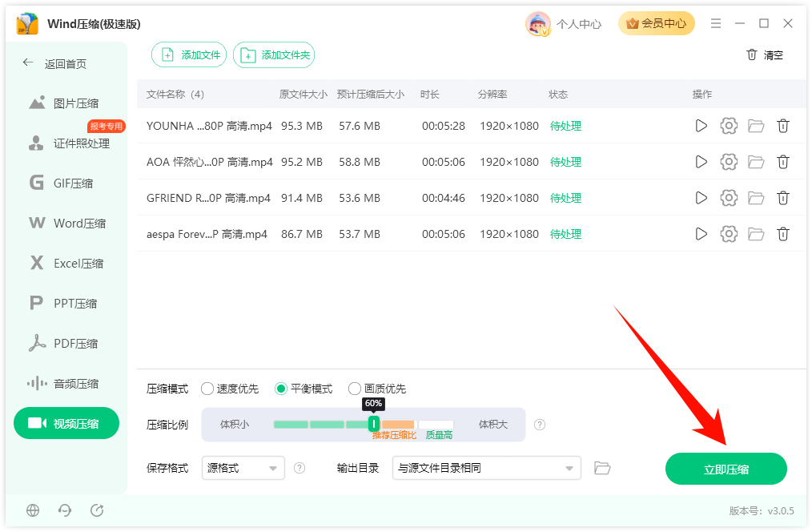Click 添加文件夹 button

point(274,55)
